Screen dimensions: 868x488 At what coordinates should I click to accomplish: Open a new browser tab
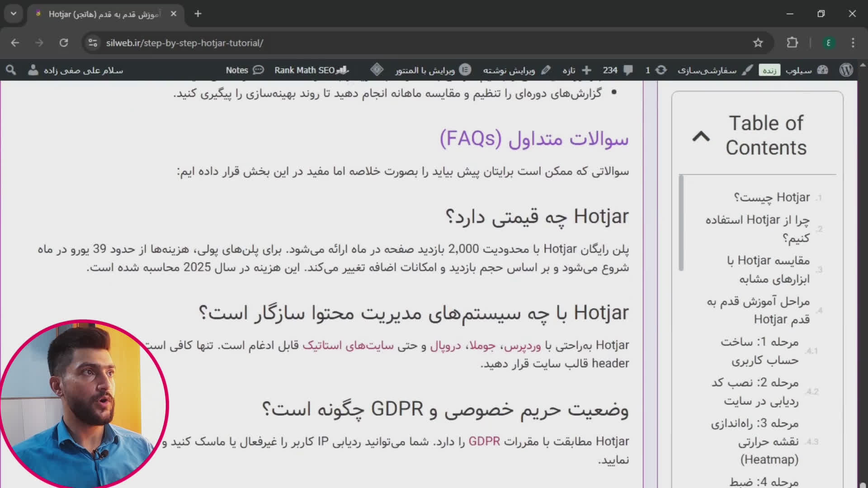click(x=198, y=14)
